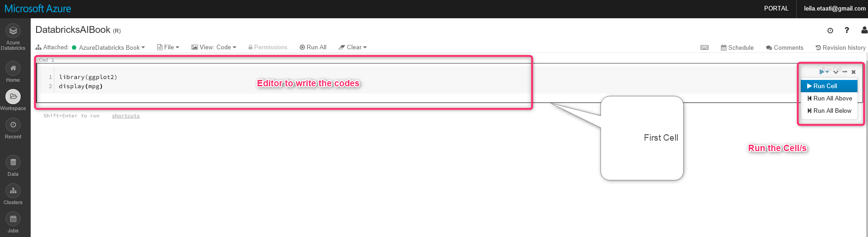This screenshot has height=237, width=868.
Task: Open Azure Databricks home icon
Action: click(x=13, y=31)
